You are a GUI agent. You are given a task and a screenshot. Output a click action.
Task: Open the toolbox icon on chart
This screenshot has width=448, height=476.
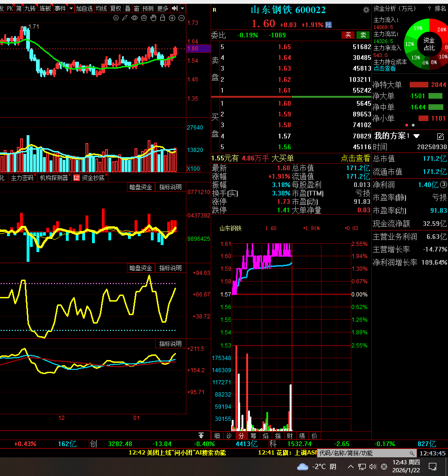(x=144, y=18)
